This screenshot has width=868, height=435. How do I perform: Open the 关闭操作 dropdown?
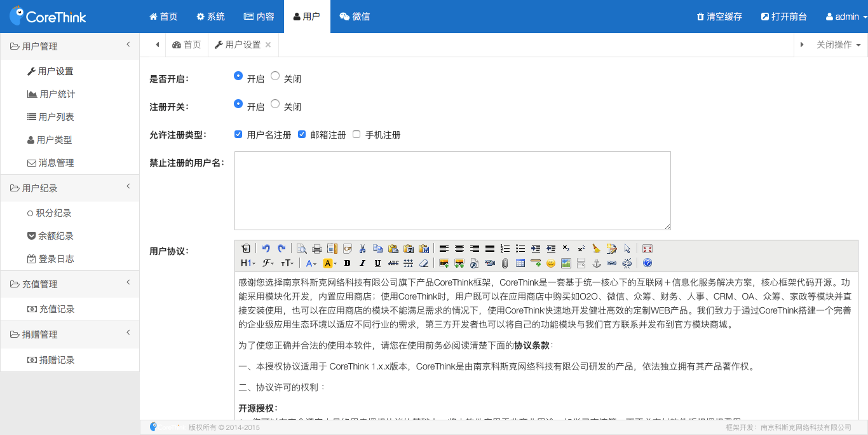click(x=839, y=45)
